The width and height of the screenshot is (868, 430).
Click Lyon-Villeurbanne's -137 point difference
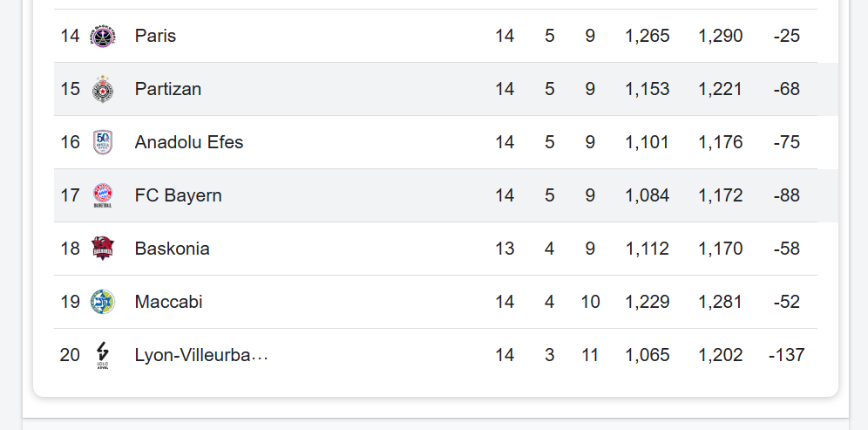coord(786,355)
